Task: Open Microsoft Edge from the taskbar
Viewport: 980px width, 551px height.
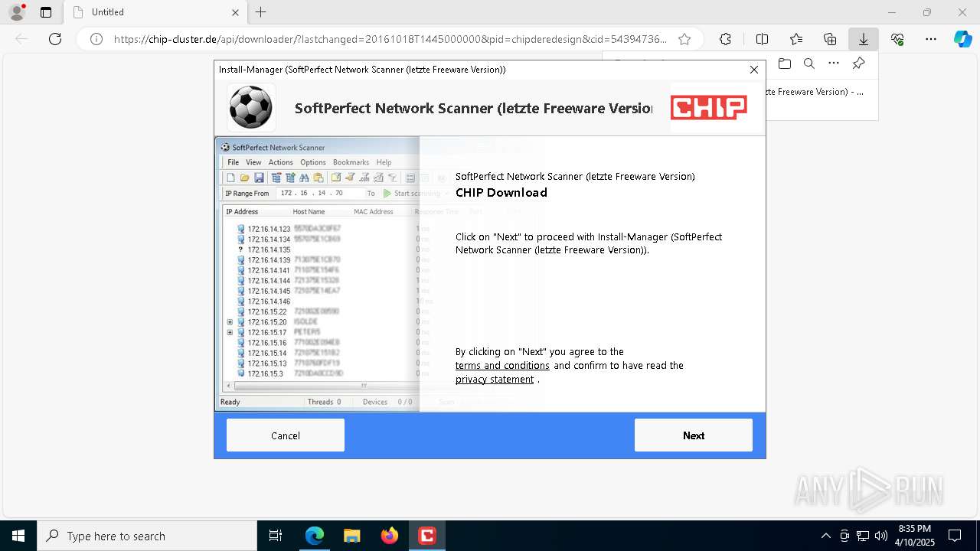Action: (315, 536)
